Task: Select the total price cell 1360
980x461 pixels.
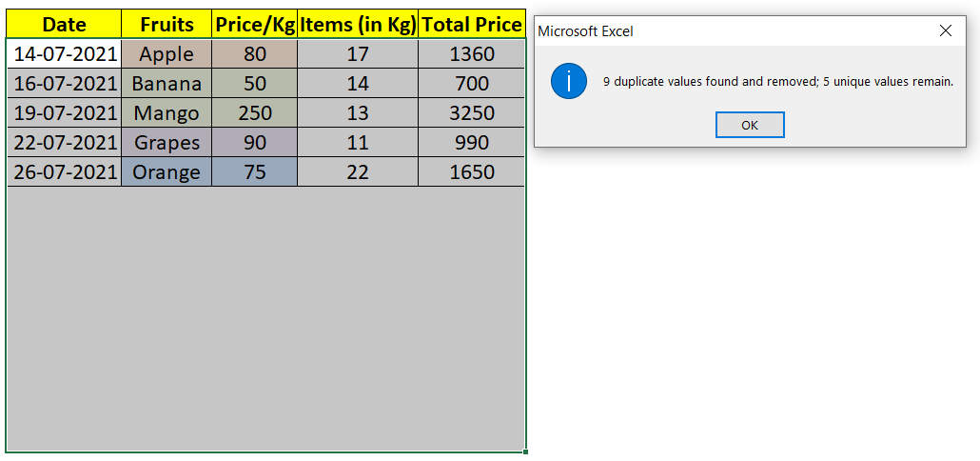Action: [471, 53]
